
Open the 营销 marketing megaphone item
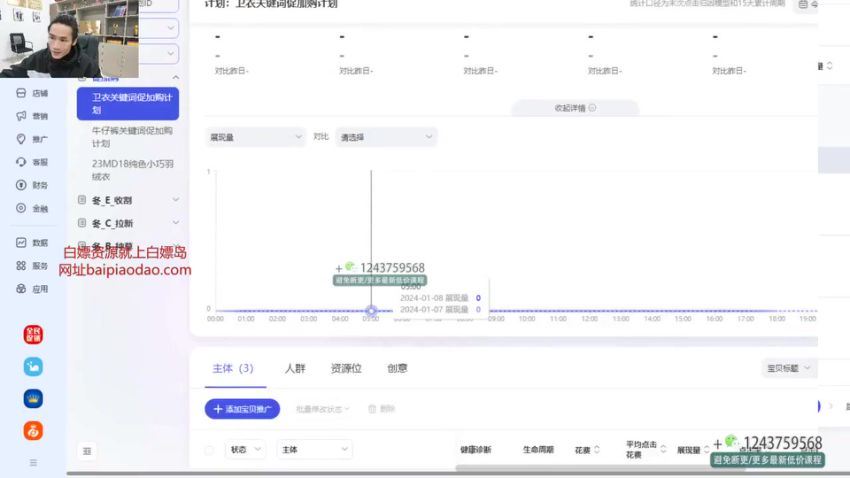click(x=32, y=116)
